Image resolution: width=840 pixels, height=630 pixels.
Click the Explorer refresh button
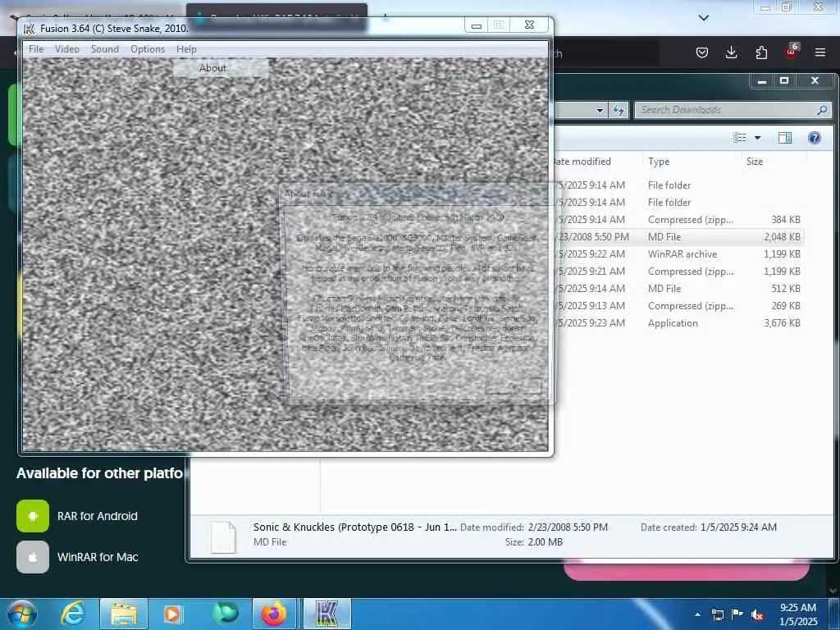coord(619,111)
